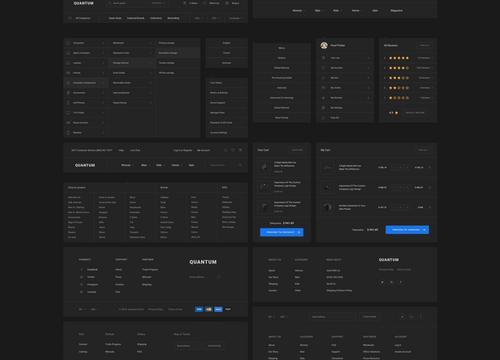Remove the first item in My Cart
The width and height of the screenshot is (500, 360).
click(x=430, y=167)
